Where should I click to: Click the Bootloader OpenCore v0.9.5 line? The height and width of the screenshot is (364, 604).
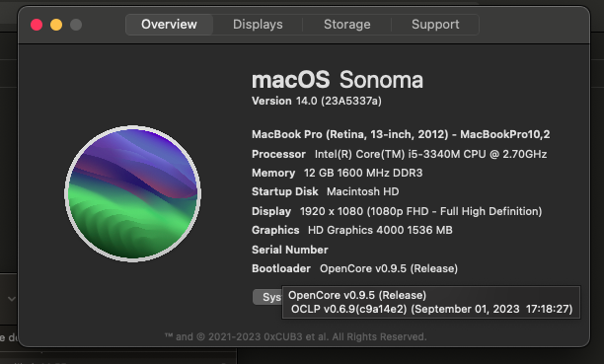click(354, 268)
